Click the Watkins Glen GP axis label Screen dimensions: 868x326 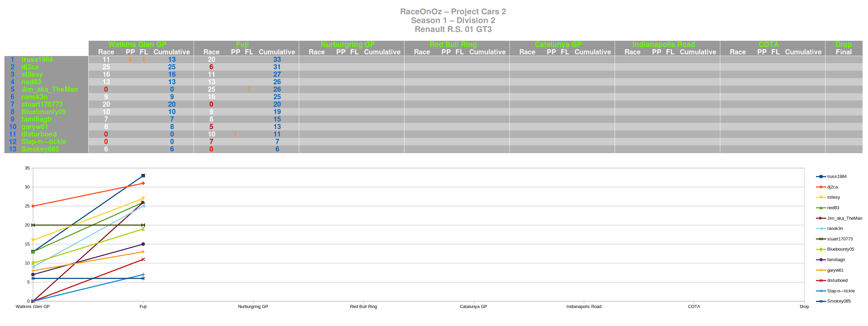tap(33, 307)
